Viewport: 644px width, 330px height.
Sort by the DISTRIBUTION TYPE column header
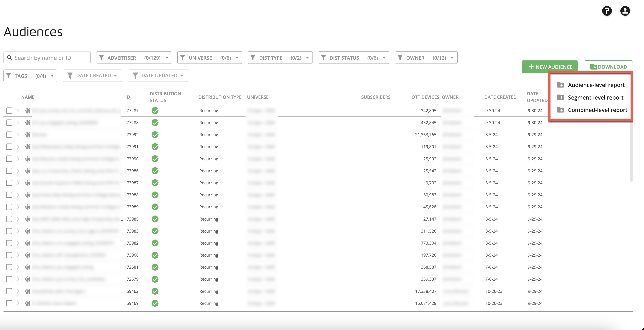point(220,97)
